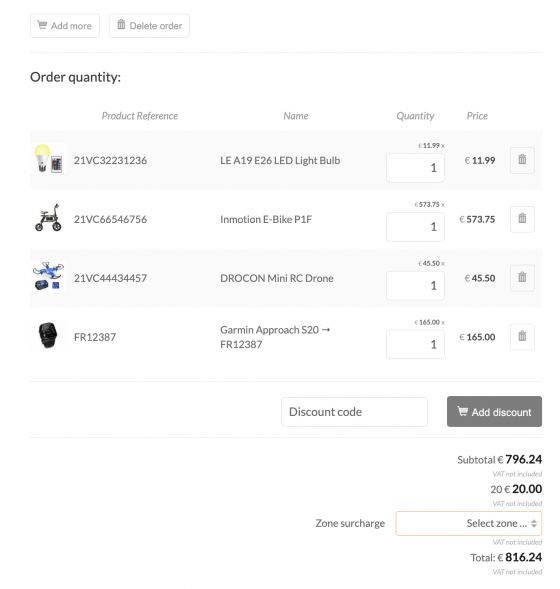
Task: Remove the Inmotion E-Bike P1F item
Action: pyautogui.click(x=522, y=219)
